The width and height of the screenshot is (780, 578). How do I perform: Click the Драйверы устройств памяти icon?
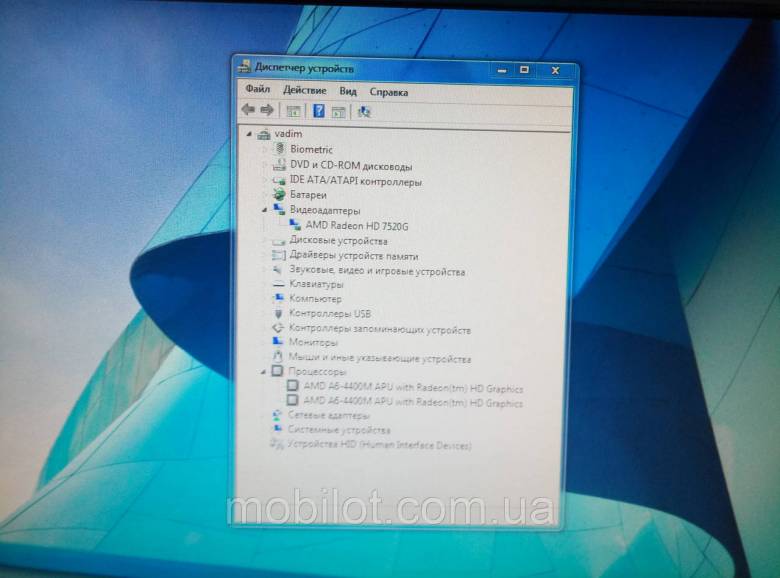pyautogui.click(x=278, y=256)
